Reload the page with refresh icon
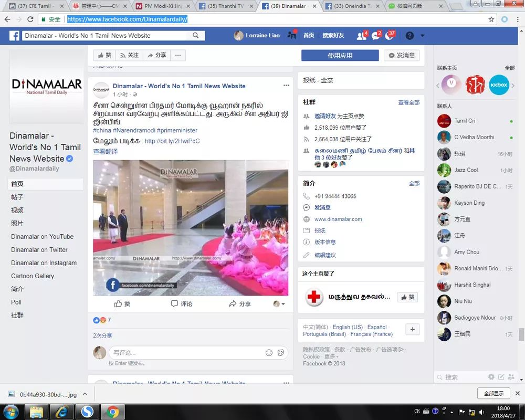This screenshot has width=525, height=420. pos(30,19)
